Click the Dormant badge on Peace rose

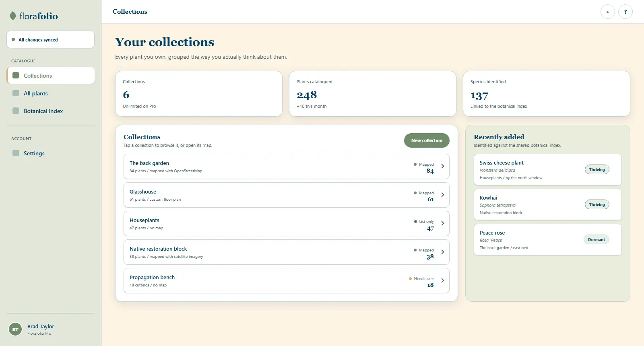pyautogui.click(x=597, y=239)
